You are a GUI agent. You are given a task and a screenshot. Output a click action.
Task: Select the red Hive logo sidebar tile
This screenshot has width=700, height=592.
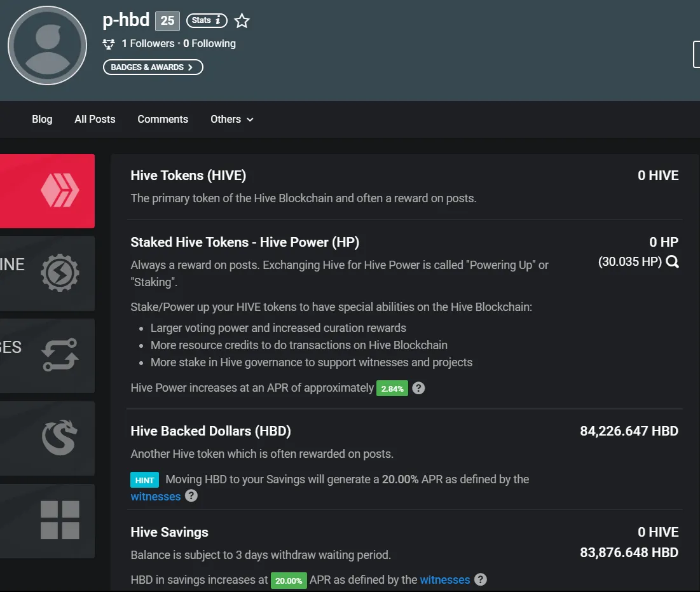pos(47,191)
